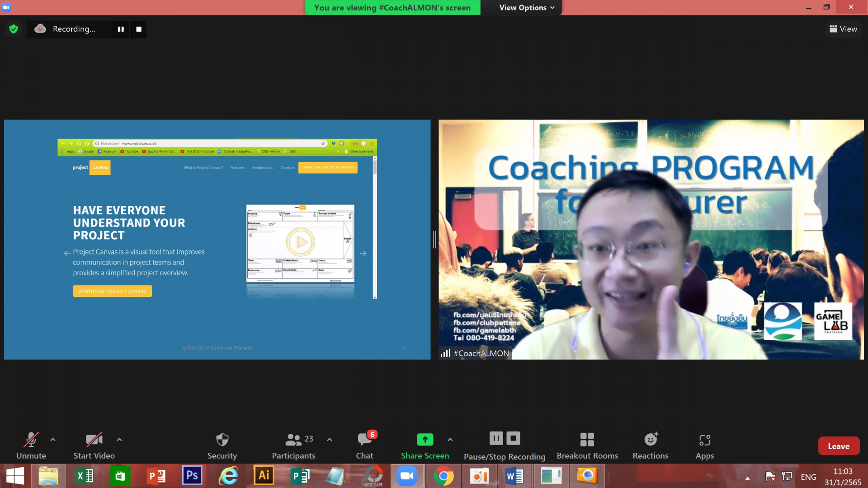Screen dimensions: 868x488
Task: Click #CoachALMON's video tile
Action: [651, 239]
